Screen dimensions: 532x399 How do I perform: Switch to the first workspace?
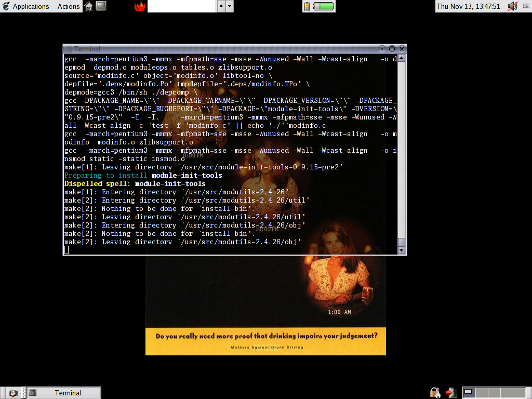coord(469,393)
